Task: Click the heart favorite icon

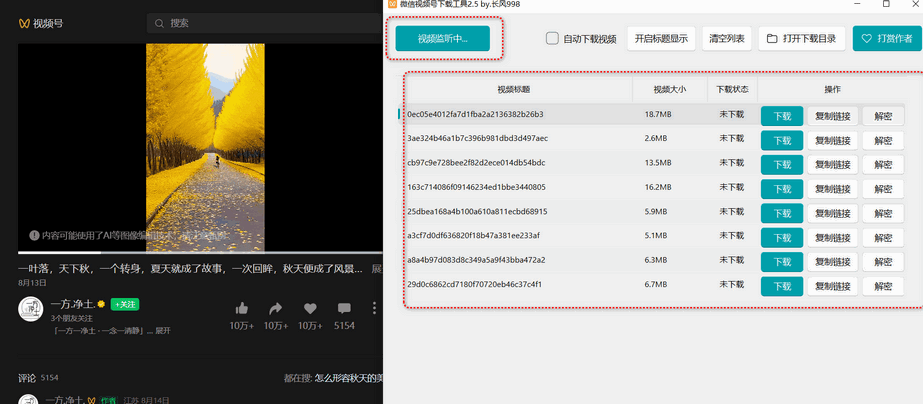Action: [x=310, y=308]
